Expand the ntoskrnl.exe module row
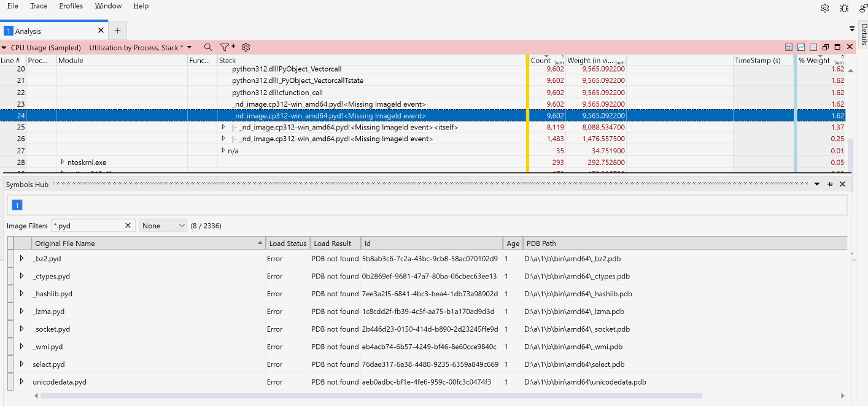The height and width of the screenshot is (406, 868). coord(63,162)
